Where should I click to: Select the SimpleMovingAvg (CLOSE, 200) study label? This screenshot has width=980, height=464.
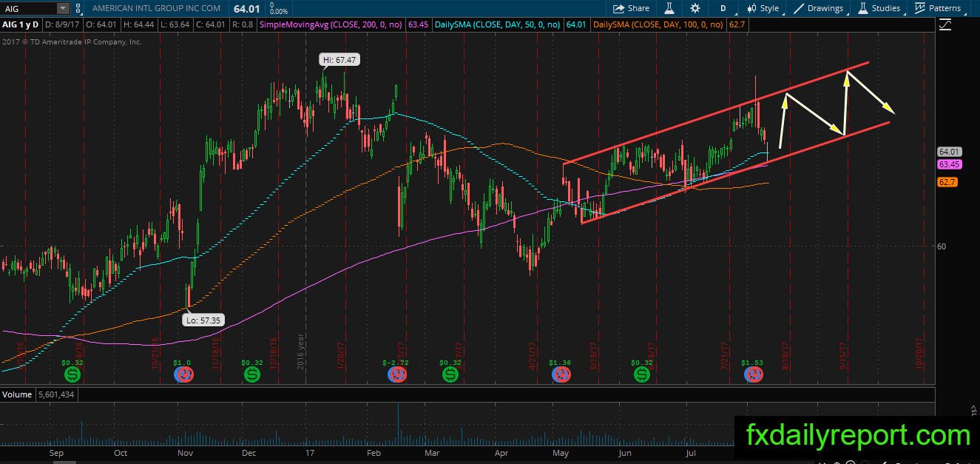click(330, 25)
